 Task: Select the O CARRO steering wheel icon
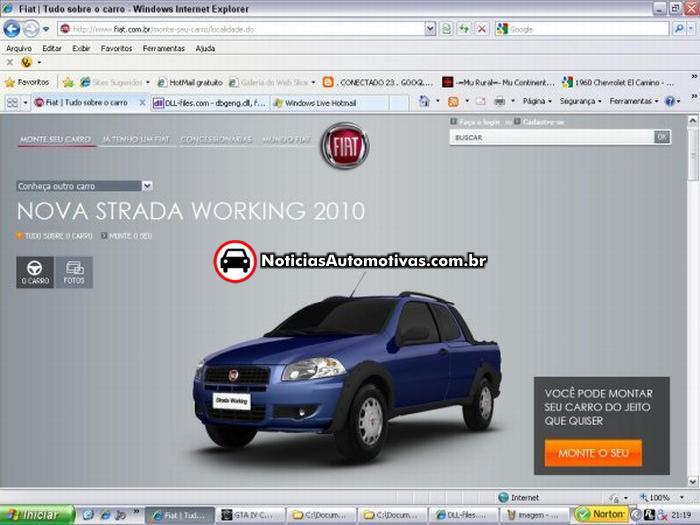pos(35,272)
